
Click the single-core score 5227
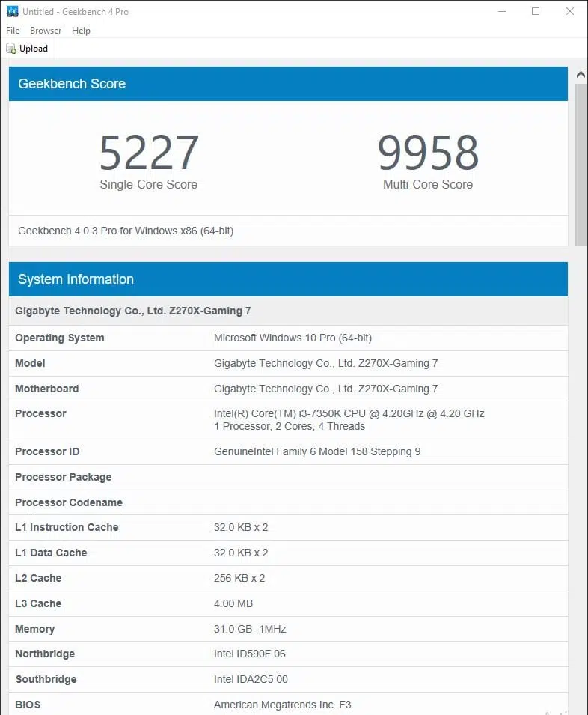[149, 152]
